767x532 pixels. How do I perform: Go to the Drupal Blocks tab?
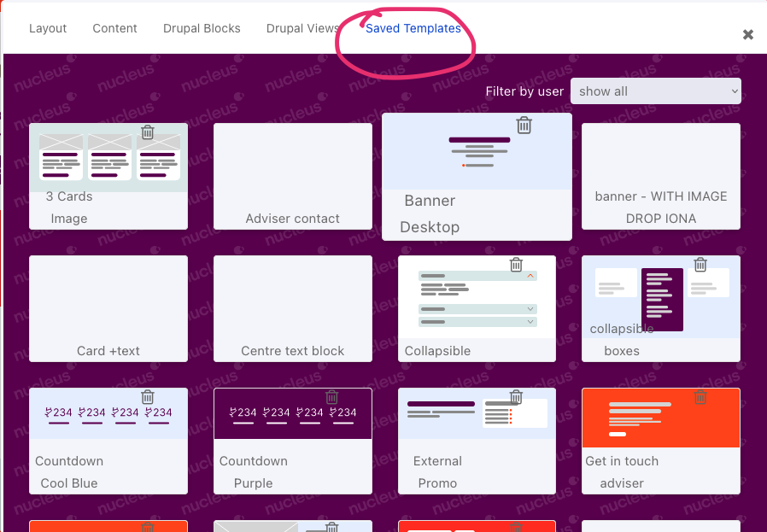[202, 28]
